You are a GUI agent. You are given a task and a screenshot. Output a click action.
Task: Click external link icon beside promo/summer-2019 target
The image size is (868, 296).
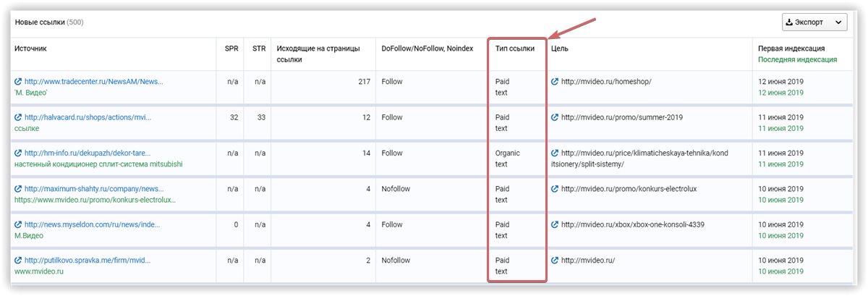pyautogui.click(x=555, y=117)
